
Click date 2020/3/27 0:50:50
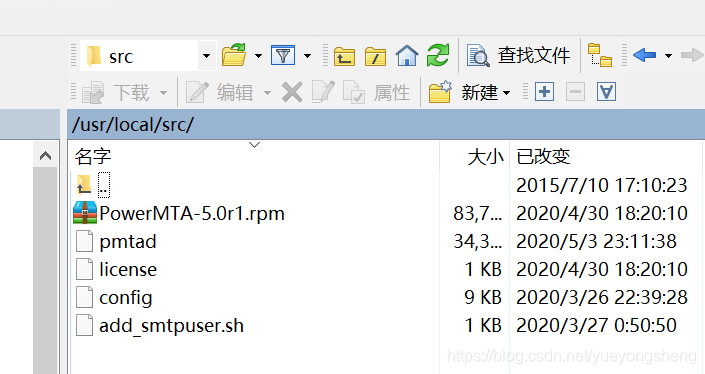[x=596, y=325]
